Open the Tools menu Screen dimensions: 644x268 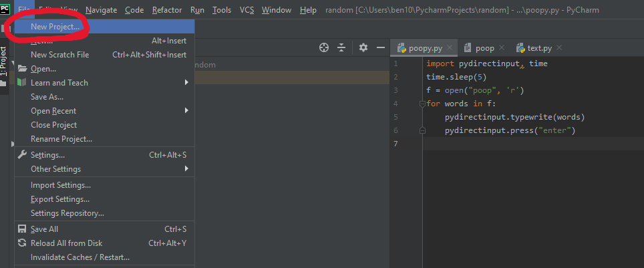(222, 10)
